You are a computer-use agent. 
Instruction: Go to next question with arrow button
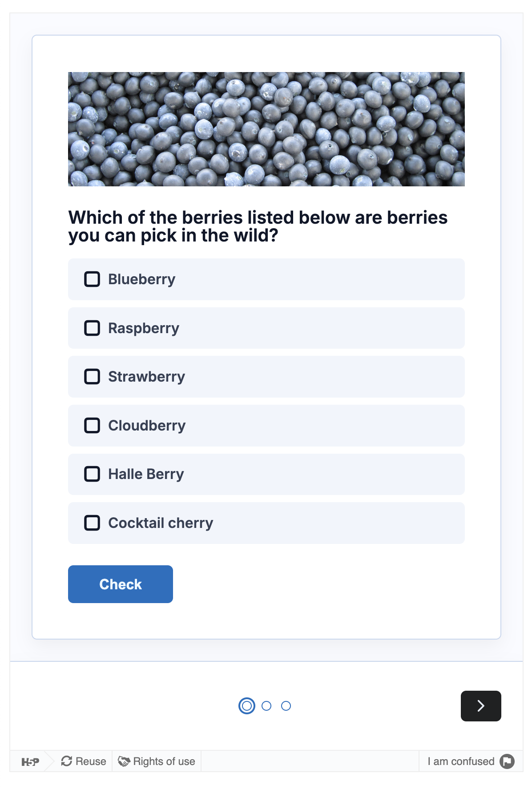[480, 706]
